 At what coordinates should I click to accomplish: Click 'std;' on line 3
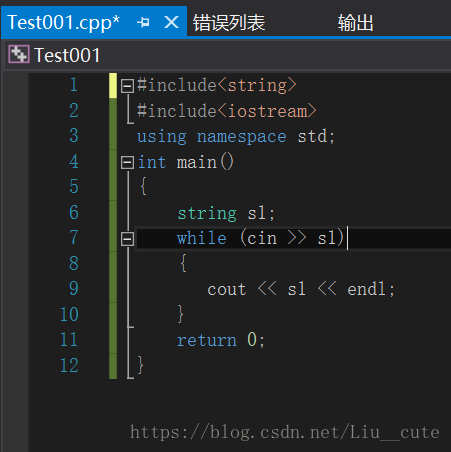pyautogui.click(x=316, y=137)
